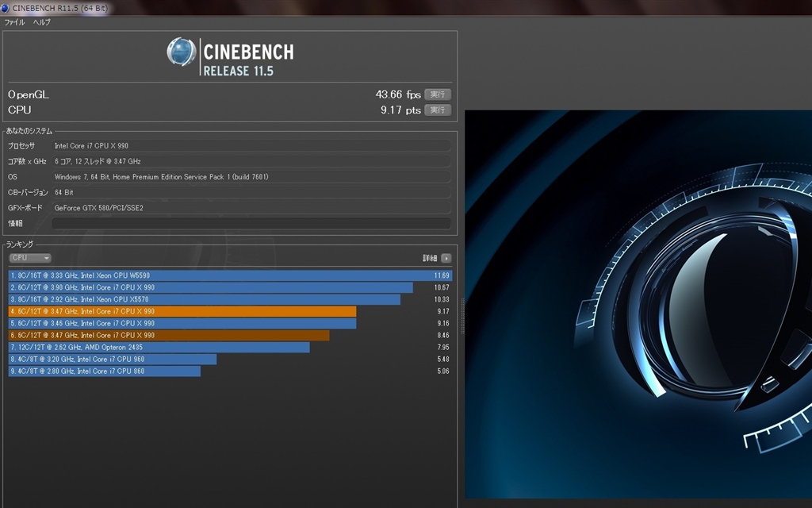Select orange ranking row 4 scoring 9.17
Screen dimensions: 812x508
click(x=231, y=311)
